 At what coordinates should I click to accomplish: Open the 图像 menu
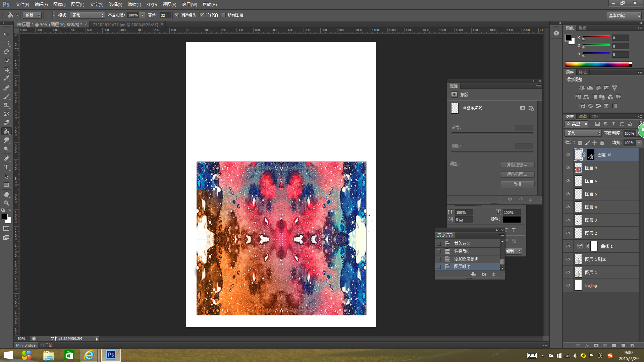coord(60,4)
